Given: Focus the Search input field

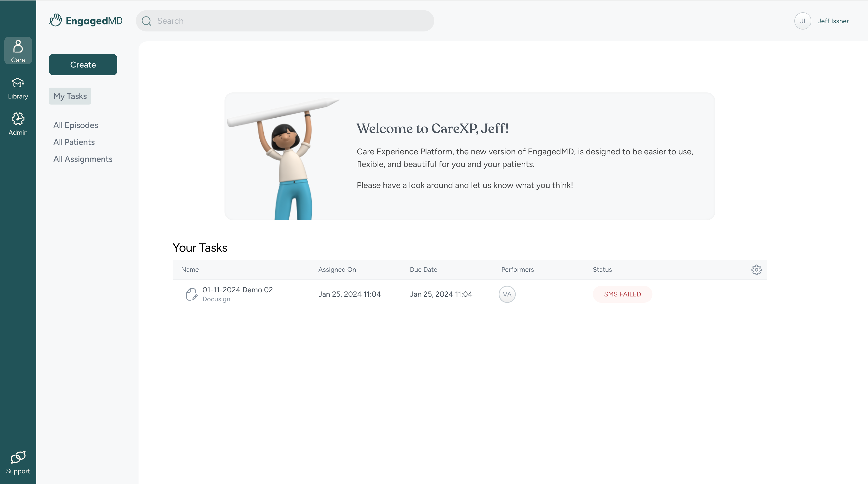Looking at the screenshot, I should (285, 21).
